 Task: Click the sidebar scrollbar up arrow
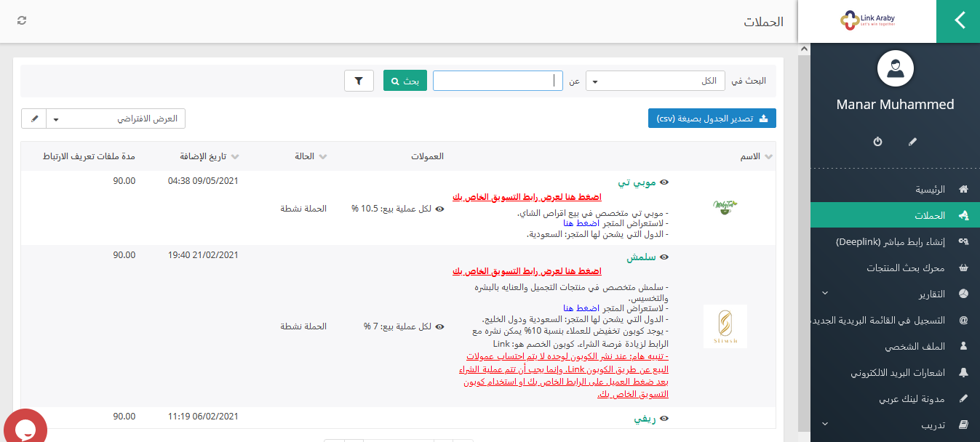[804, 49]
